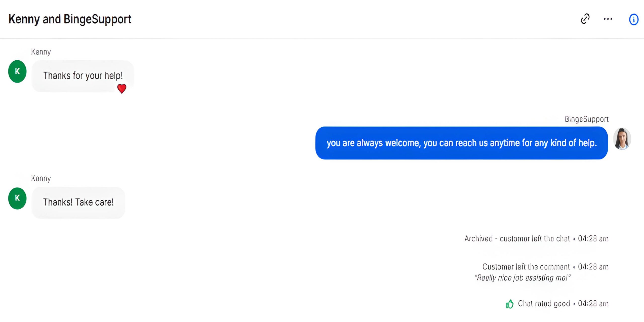Screen dimensions: 644x322
Task: Click the green thumbs-up rating icon
Action: [509, 304]
